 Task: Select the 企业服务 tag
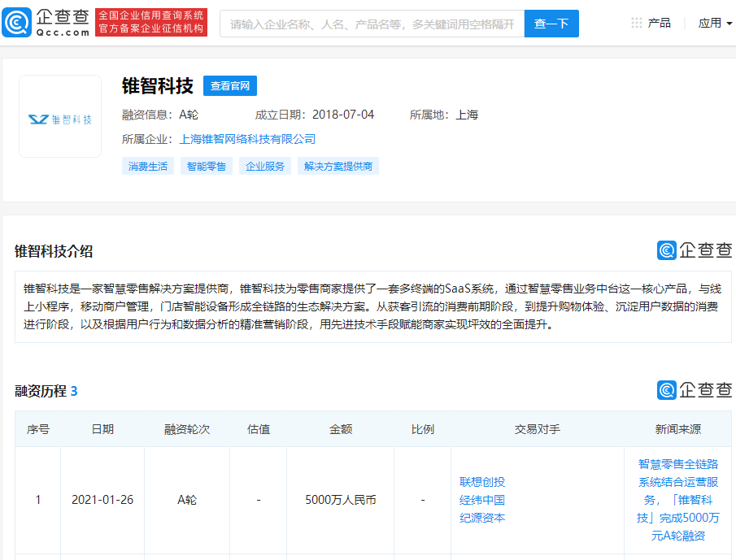click(x=265, y=166)
